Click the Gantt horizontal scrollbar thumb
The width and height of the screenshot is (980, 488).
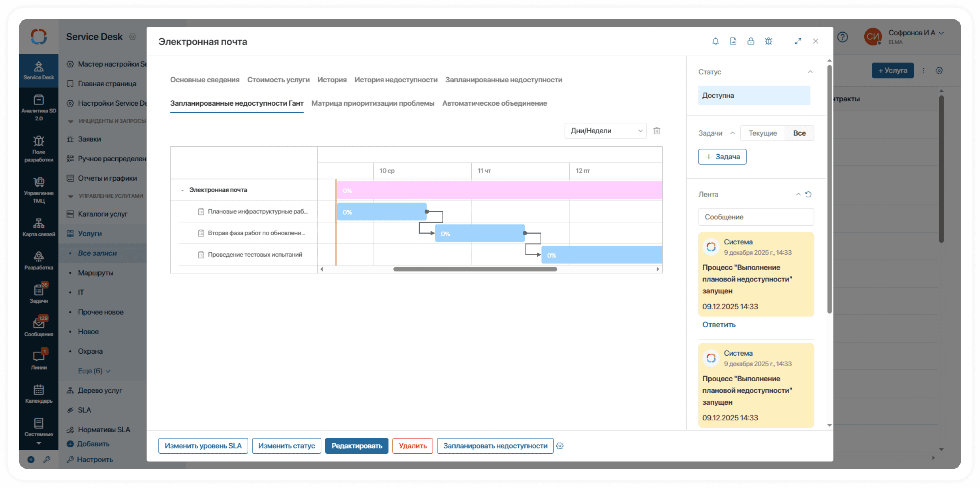tap(475, 269)
